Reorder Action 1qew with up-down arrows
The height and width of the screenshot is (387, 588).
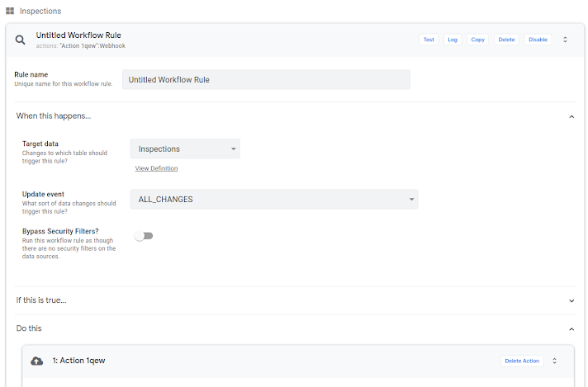555,361
